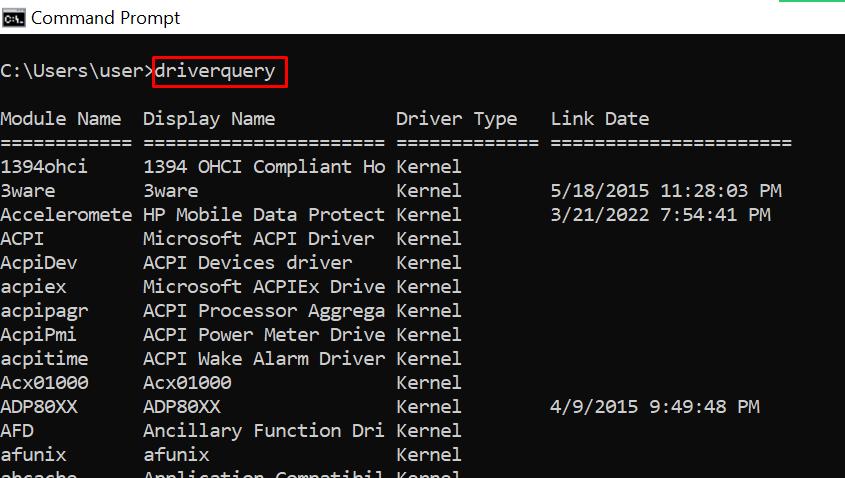Select the 3/21/2022 7:54:41 PM date
The height and width of the screenshot is (478, 845).
coord(660,215)
